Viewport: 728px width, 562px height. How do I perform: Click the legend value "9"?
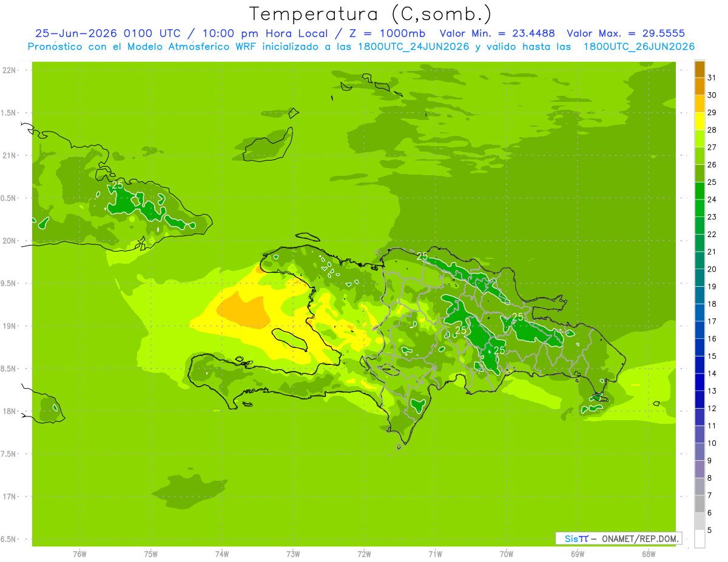[x=710, y=461]
